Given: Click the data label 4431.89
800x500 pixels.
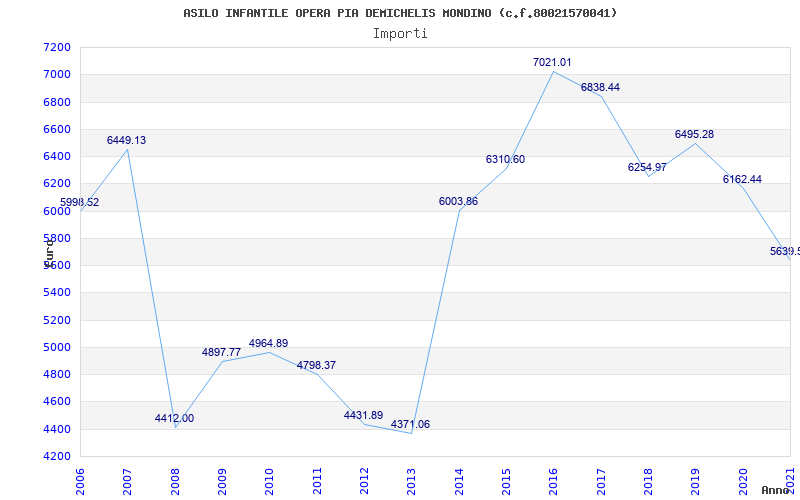Looking at the screenshot, I should point(363,415).
